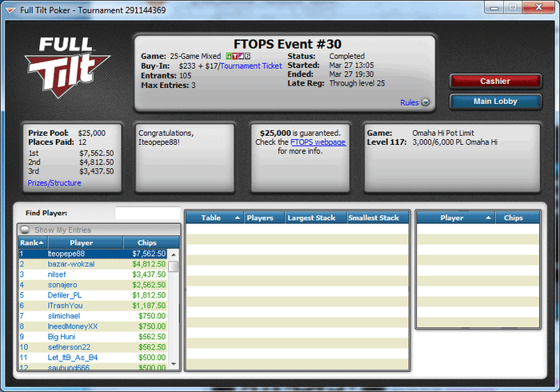Close the tournament window
Screen dimensions: 560x392
[538, 7]
